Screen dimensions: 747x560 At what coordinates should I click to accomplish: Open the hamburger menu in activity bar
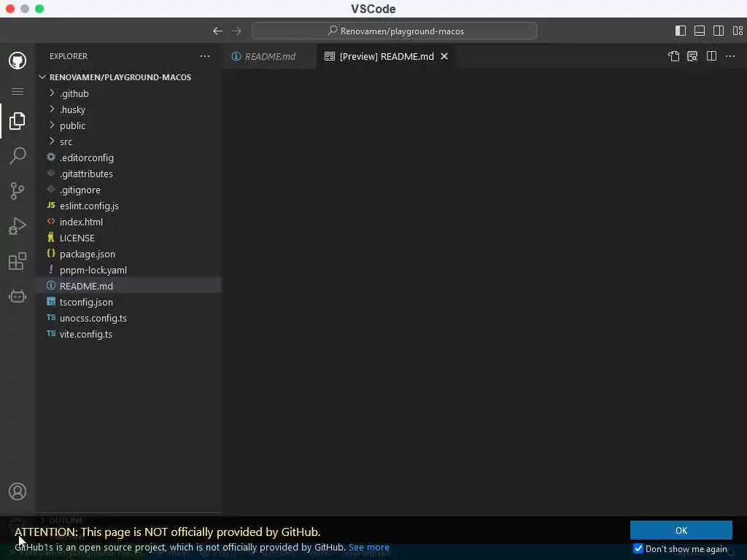coord(18,91)
